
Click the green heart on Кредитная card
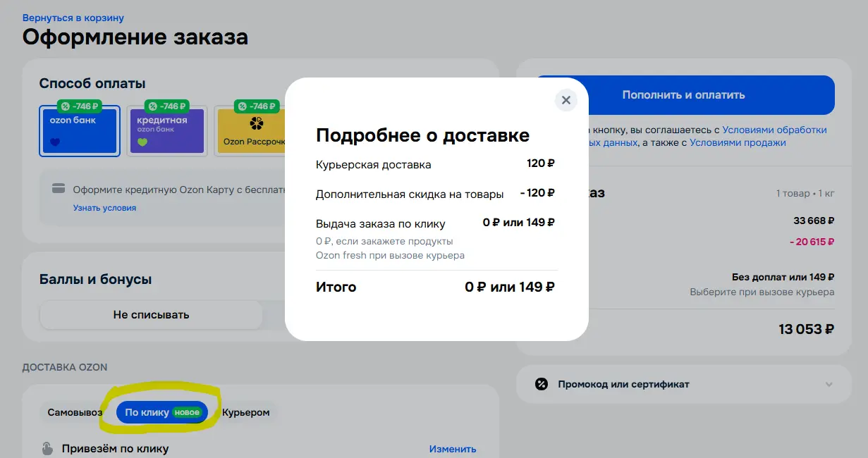point(142,142)
